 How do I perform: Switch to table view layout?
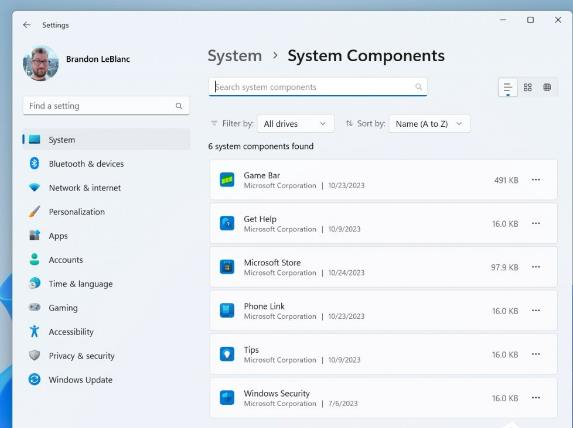point(547,87)
